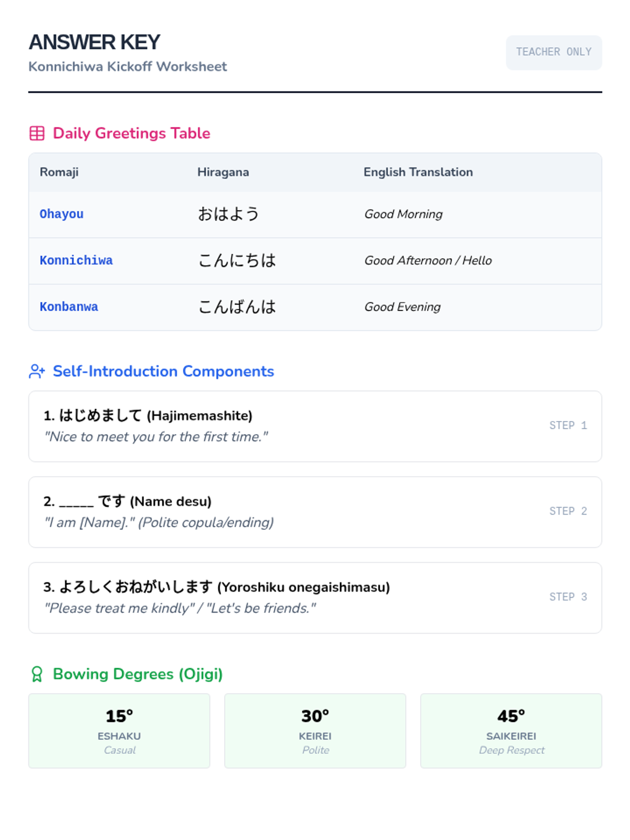Click the ANSWER KEY title heading
This screenshot has width=630, height=840.
click(x=94, y=43)
